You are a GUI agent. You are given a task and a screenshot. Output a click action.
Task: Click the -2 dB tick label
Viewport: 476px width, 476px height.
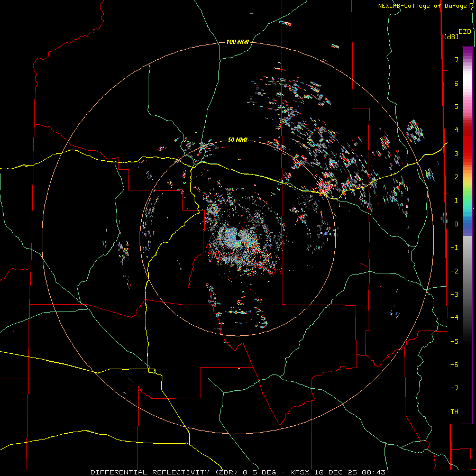pyautogui.click(x=454, y=271)
